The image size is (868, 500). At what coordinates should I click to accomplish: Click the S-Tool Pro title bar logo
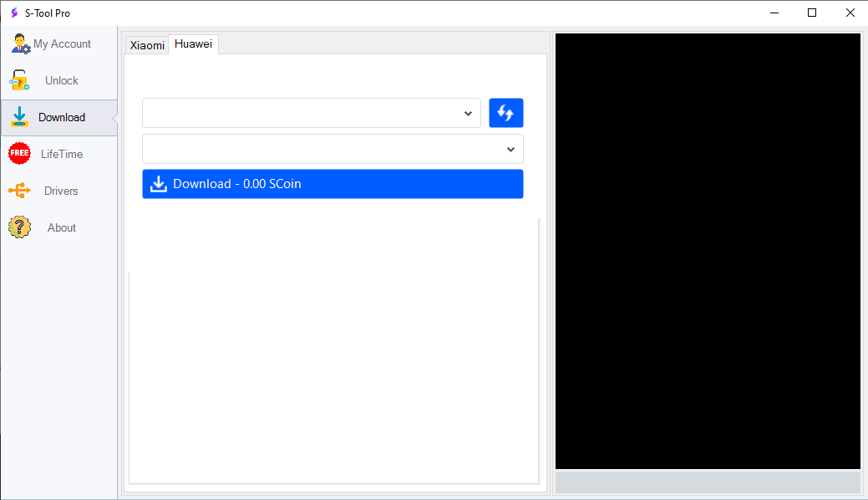point(13,13)
